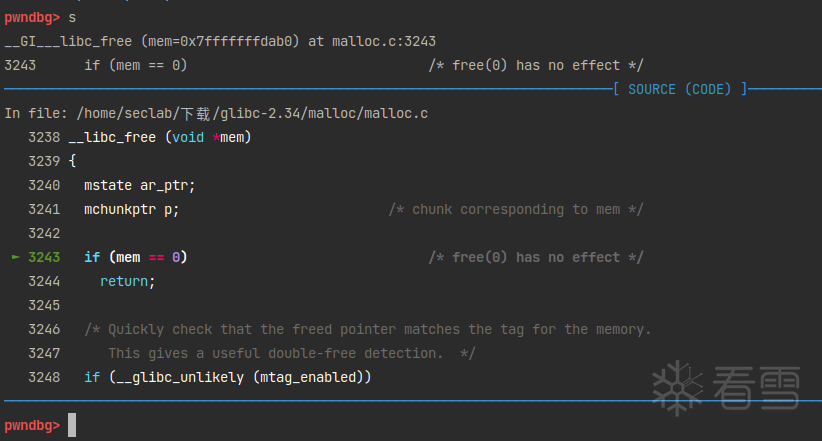The height and width of the screenshot is (441, 822).
Task: Click 'mchunkptr p;' declaration on line 3241
Action: tap(132, 210)
